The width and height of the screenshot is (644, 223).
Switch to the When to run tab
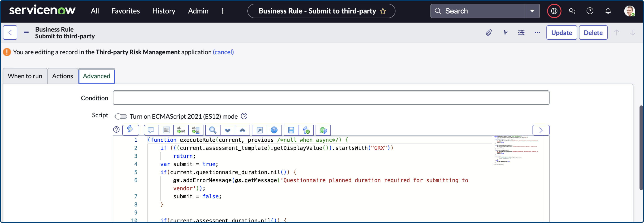pos(25,76)
